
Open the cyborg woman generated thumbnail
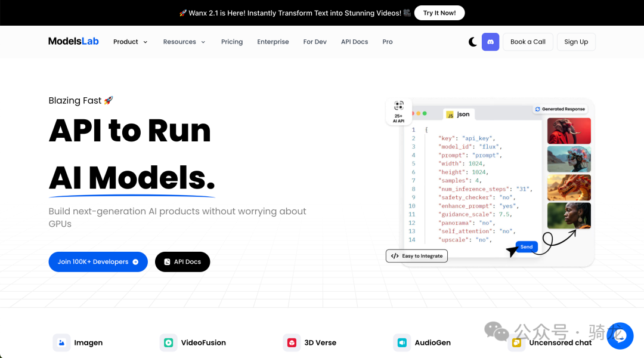coord(569,159)
